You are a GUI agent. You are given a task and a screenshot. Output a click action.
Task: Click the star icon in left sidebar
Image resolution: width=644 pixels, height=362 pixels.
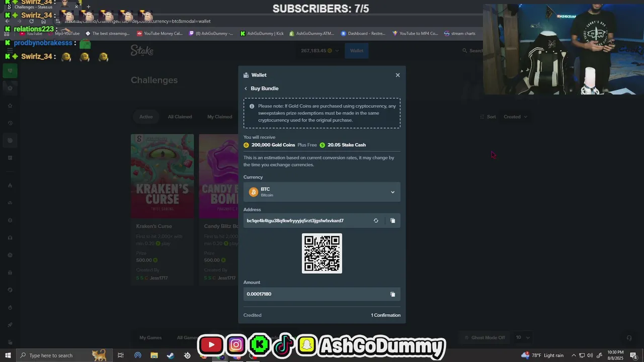(10, 106)
